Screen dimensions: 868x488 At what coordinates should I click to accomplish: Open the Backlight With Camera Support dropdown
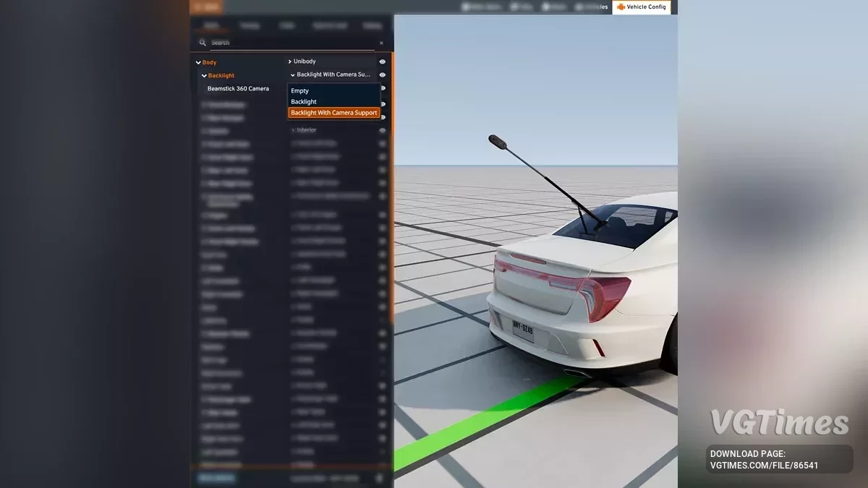coord(333,74)
